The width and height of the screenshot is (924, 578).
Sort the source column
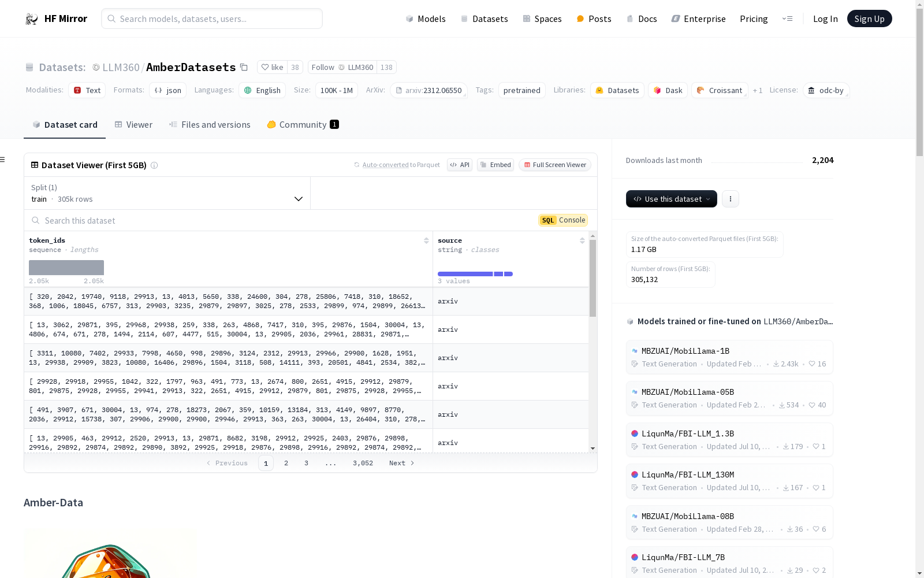click(582, 240)
